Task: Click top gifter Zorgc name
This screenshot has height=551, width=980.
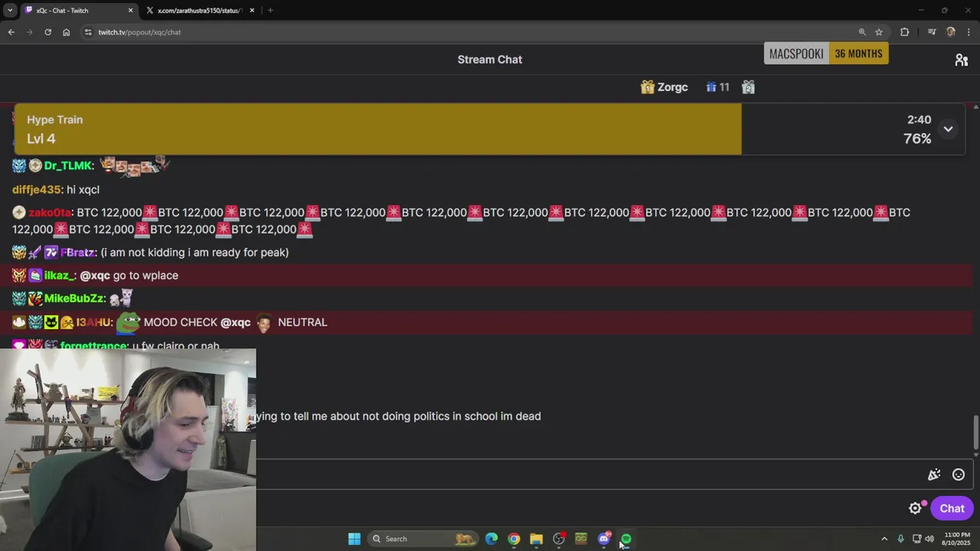Action: tap(672, 87)
